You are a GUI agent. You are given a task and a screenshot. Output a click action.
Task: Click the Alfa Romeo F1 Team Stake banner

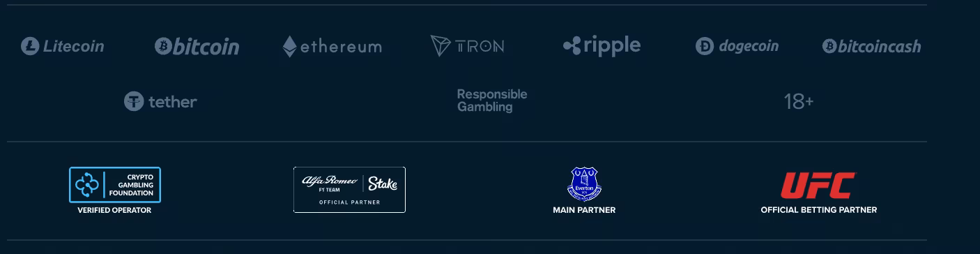pos(349,190)
